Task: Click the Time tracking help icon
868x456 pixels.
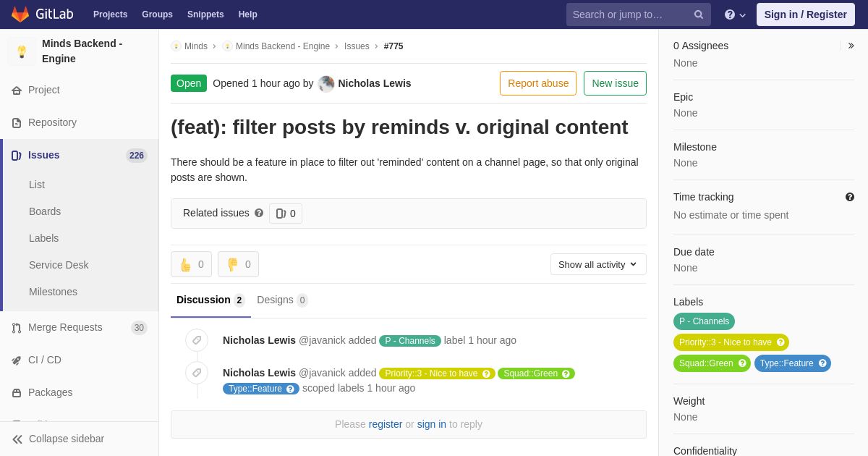Action: [849, 197]
